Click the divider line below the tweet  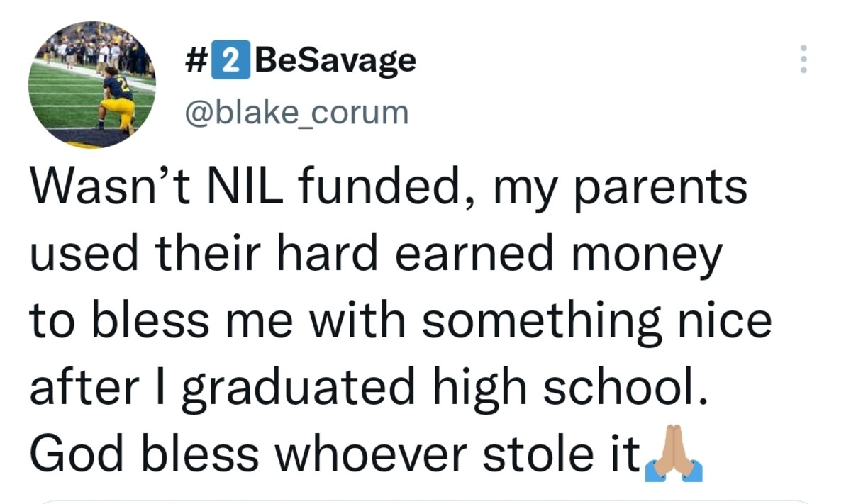click(x=425, y=498)
